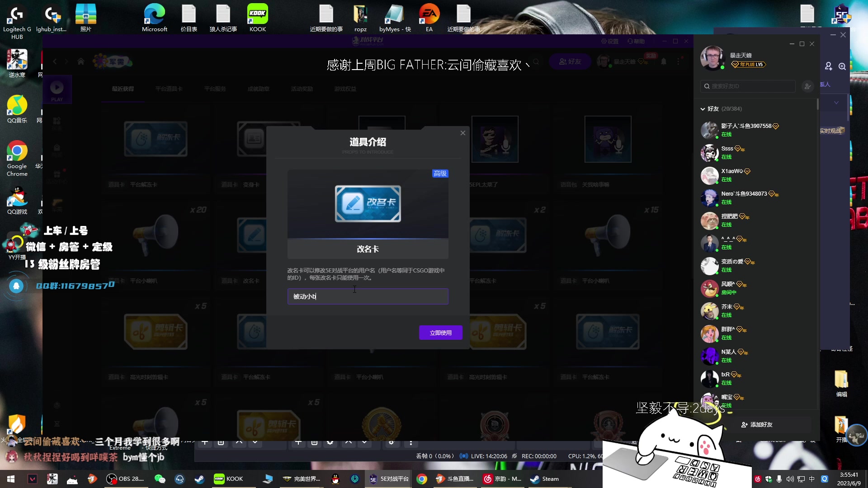
Task: Toggle 中 input method indicator in tray
Action: 812,479
